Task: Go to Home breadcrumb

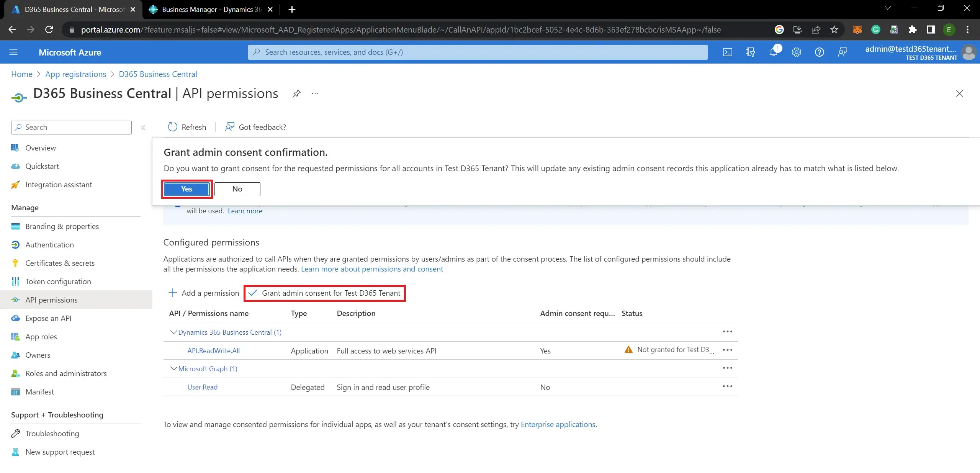Action: [22, 74]
